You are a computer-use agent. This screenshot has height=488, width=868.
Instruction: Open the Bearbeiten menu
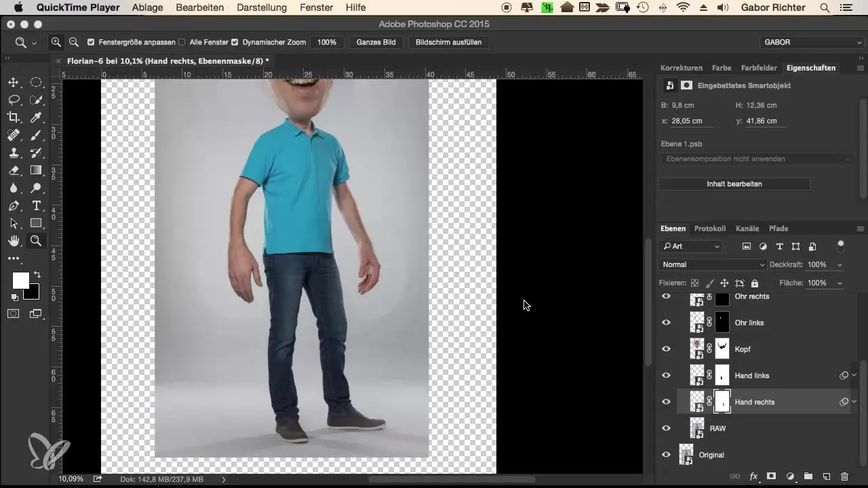200,7
